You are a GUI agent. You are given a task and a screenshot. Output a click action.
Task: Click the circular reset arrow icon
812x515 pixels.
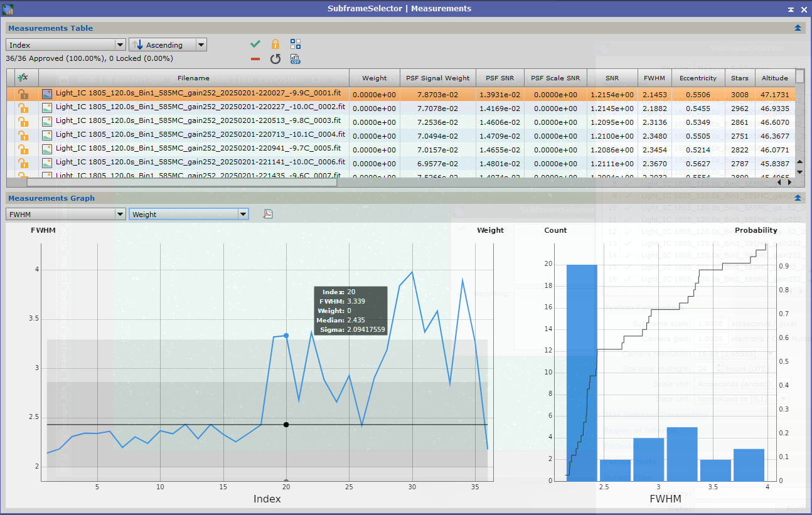tap(275, 59)
